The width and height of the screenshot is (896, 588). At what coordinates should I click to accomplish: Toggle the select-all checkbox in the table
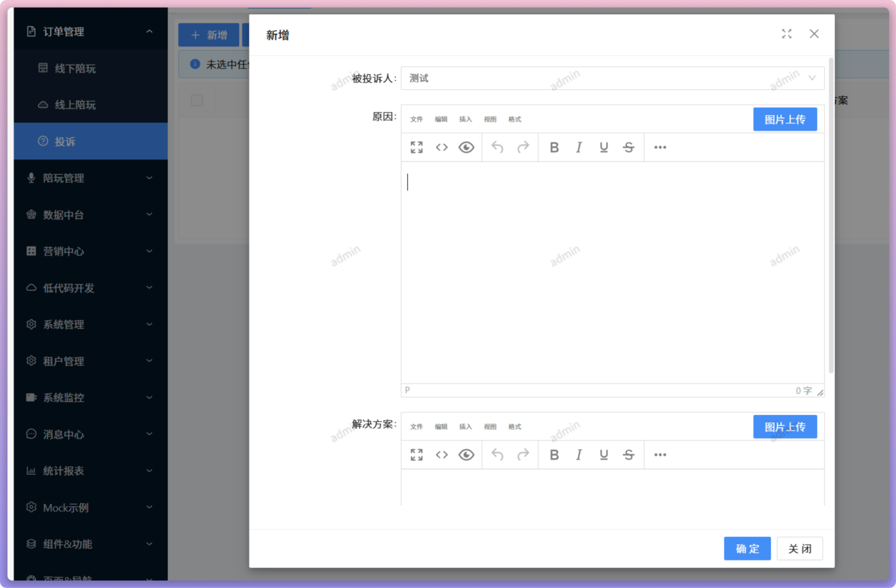[197, 100]
